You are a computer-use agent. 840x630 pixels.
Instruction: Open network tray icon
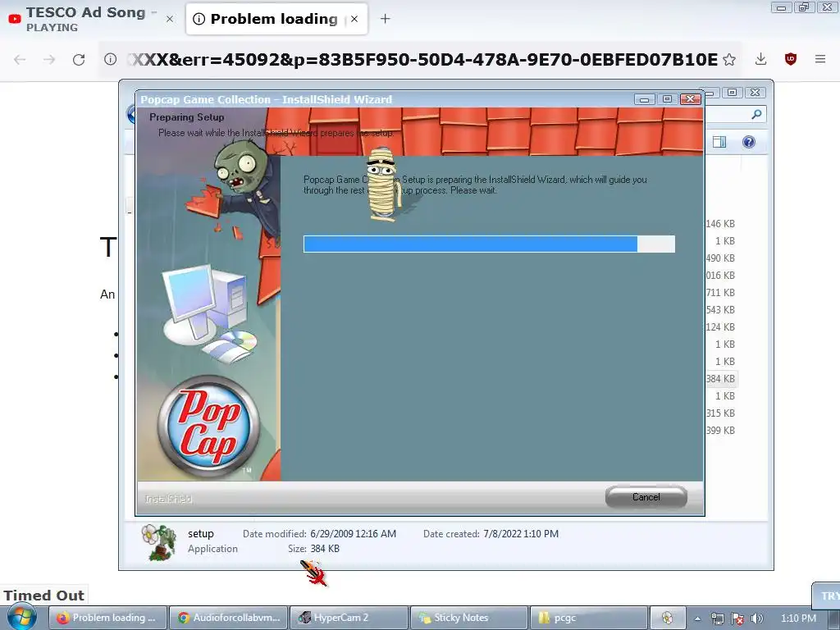717,619
